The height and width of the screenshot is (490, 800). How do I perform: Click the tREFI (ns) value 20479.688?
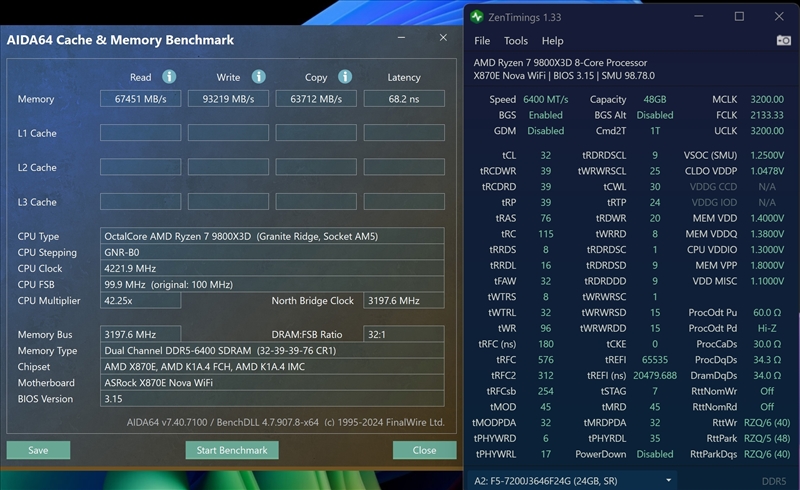pos(655,376)
